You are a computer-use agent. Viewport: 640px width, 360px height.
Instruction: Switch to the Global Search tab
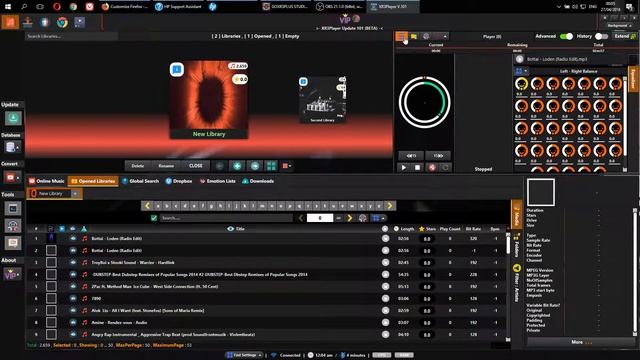[x=140, y=181]
